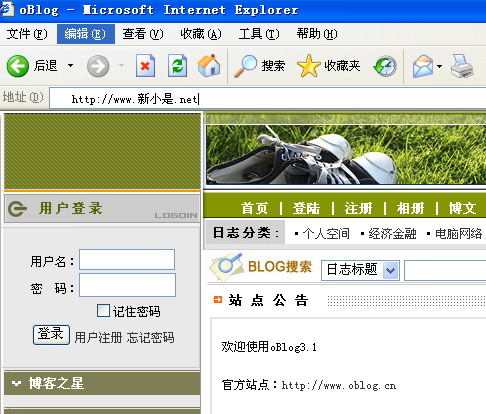Collapse the 博客之星 section header

click(x=102, y=383)
